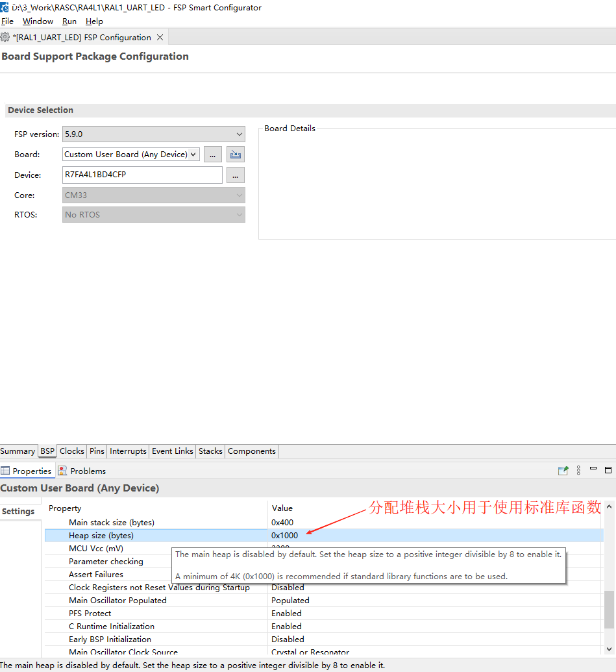Select Clock Registers not Reset Values property
Viewport: 616px width, 672px height.
159,587
